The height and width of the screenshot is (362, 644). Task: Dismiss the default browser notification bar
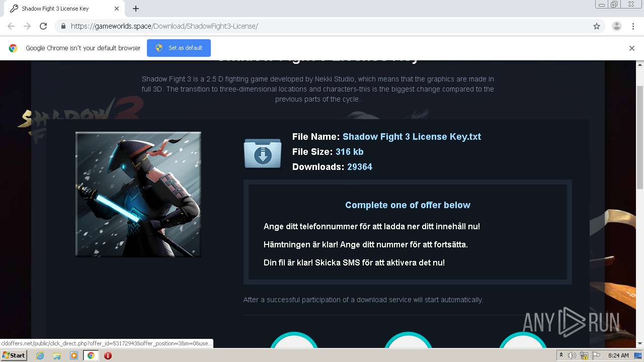click(x=632, y=48)
